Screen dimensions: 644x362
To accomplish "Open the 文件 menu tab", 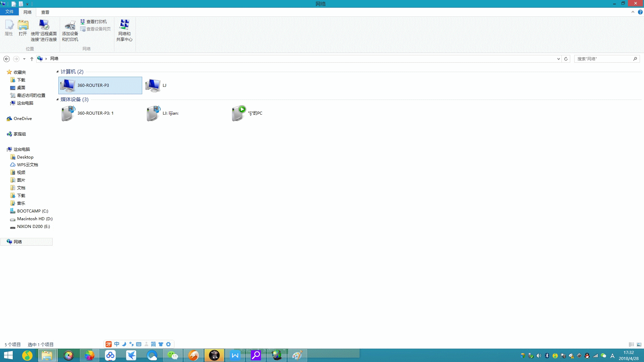I will [x=9, y=12].
